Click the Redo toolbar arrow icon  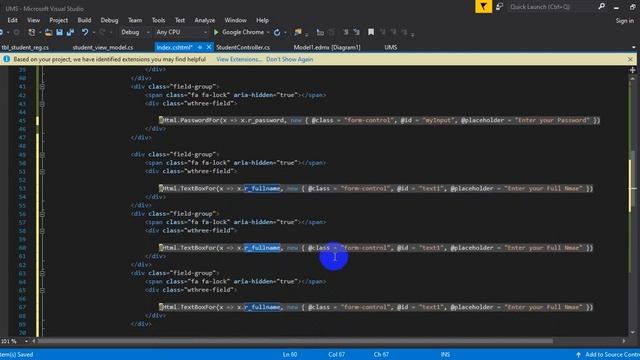pyautogui.click(x=102, y=32)
